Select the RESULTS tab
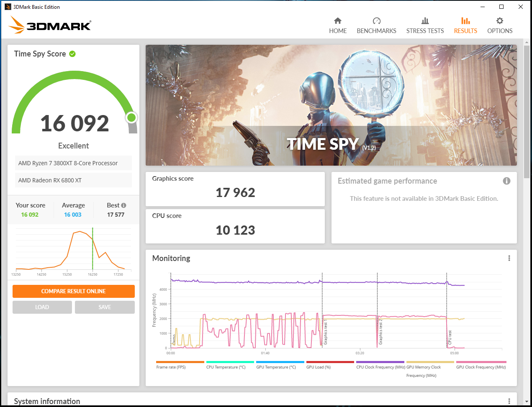Screen dimensions: 532x407 click(465, 26)
